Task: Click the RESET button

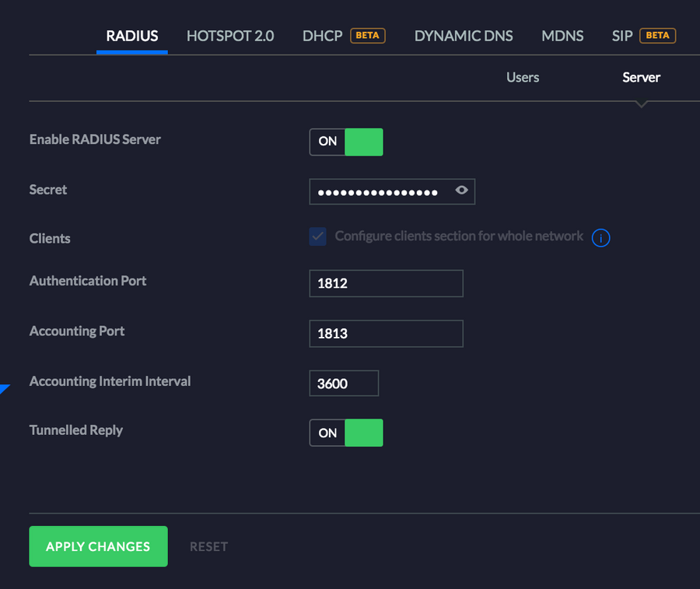Action: pos(208,546)
